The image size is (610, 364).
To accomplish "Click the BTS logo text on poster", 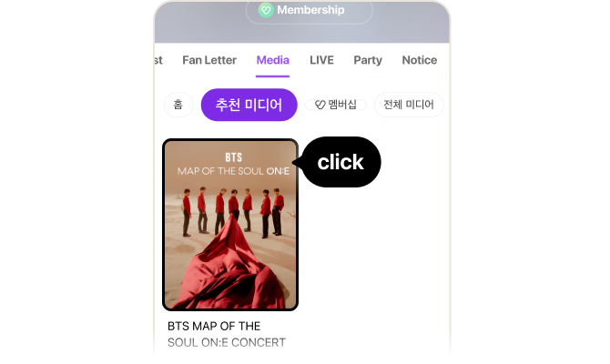I will [234, 157].
